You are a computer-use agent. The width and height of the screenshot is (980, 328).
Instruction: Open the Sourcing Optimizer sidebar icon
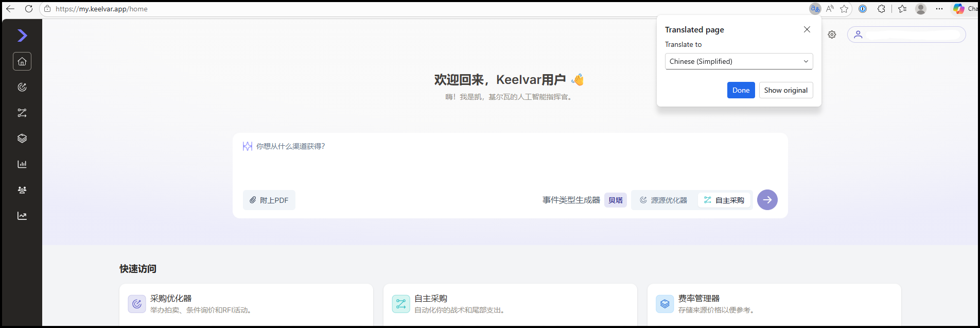coord(22,87)
